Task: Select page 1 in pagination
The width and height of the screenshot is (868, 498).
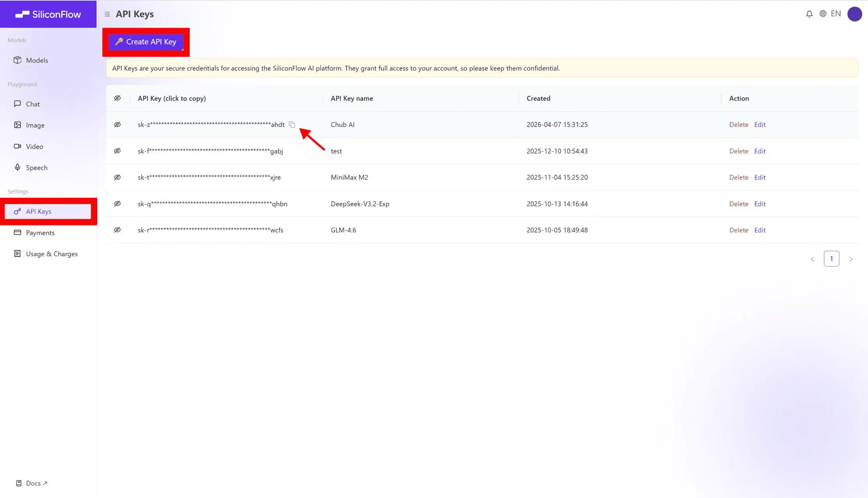Action: click(831, 259)
